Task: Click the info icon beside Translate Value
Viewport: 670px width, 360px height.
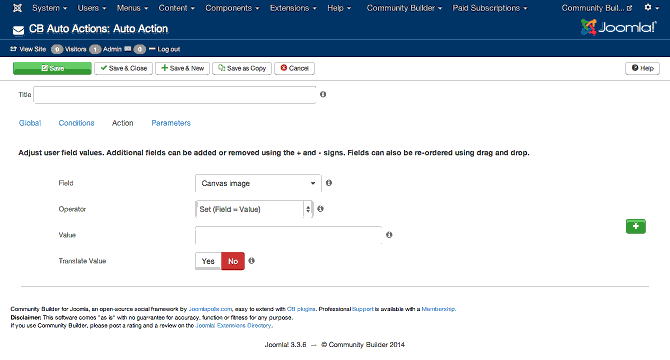Action: click(252, 261)
